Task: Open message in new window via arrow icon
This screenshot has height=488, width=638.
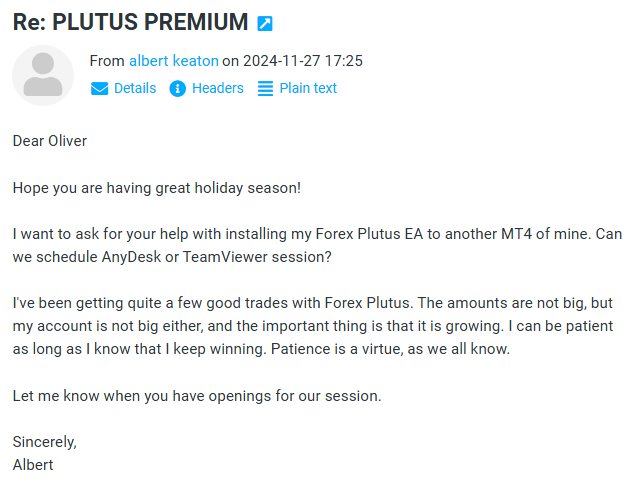Action: click(x=265, y=23)
